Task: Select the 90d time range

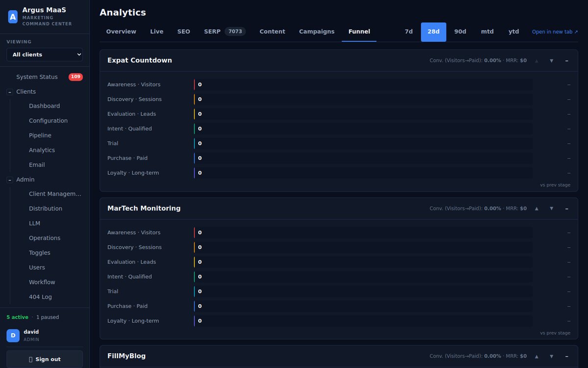Action: (460, 31)
